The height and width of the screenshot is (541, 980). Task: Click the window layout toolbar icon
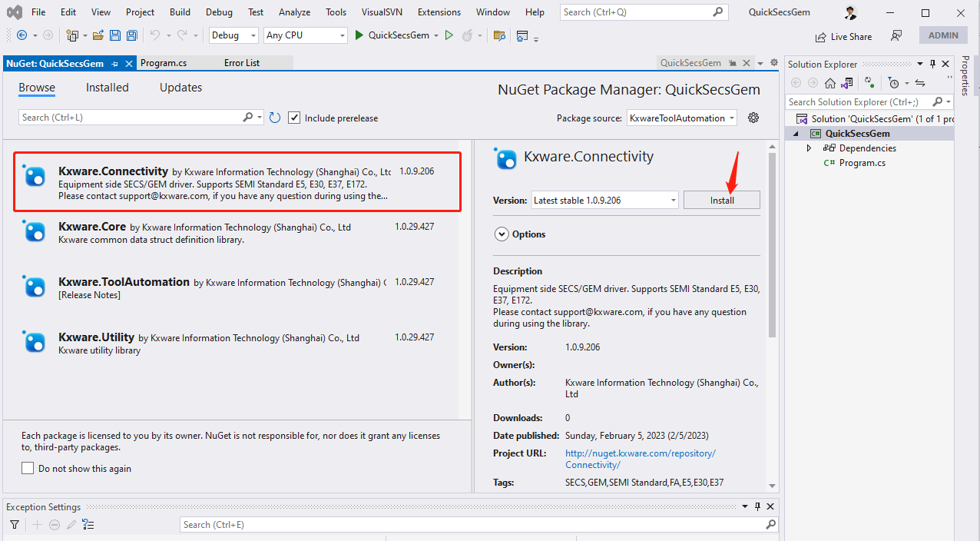click(x=523, y=35)
